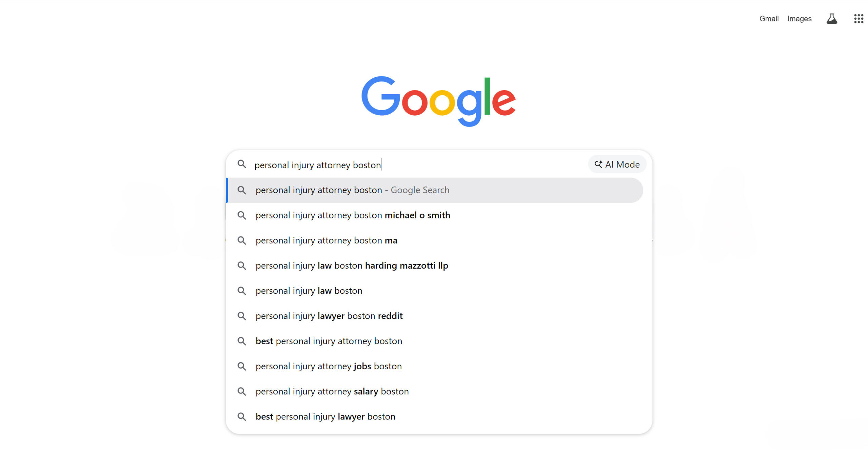The width and height of the screenshot is (868, 450).
Task: Open the Google apps grid
Action: coord(859,18)
